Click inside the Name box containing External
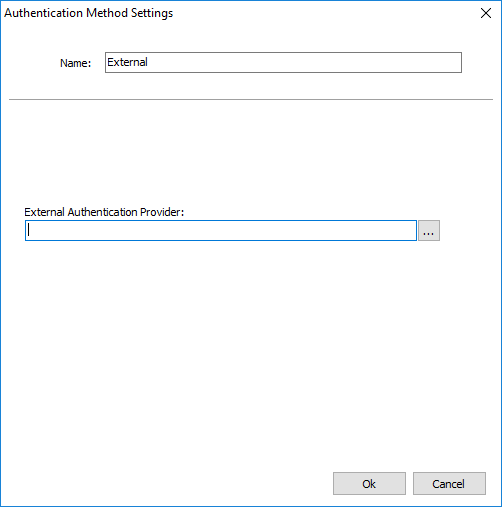 pos(283,62)
